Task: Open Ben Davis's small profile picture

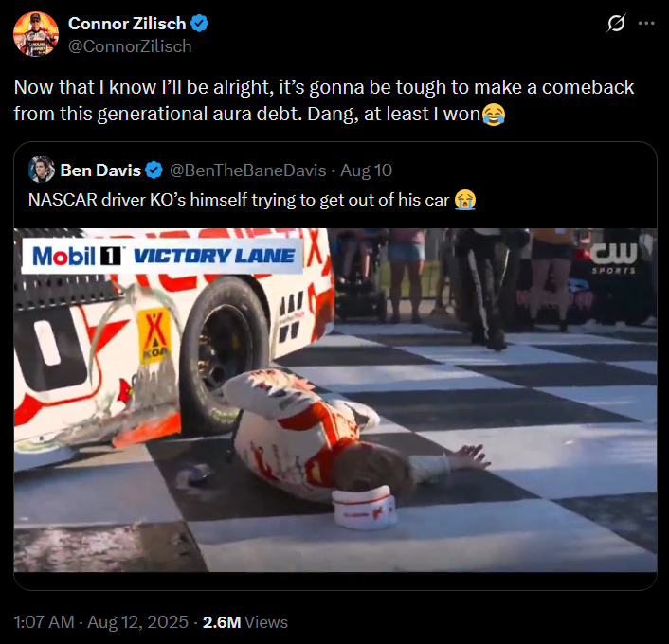Action: [x=41, y=170]
